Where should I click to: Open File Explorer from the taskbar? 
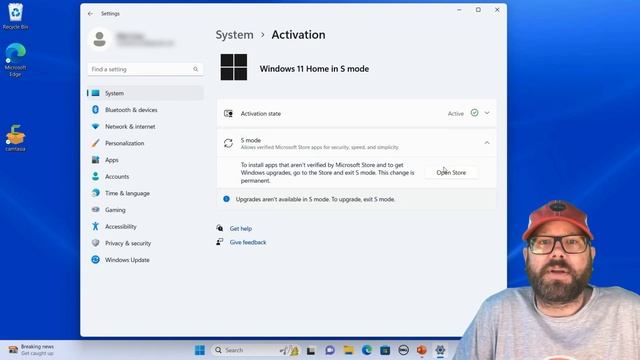pyautogui.click(x=348, y=350)
